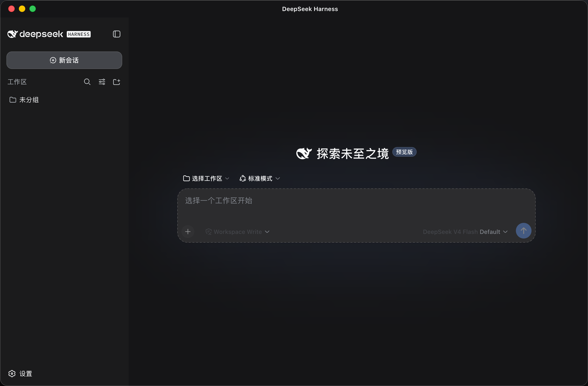Expand the 选择工作区 dropdown
This screenshot has width=588, height=386.
(206, 179)
